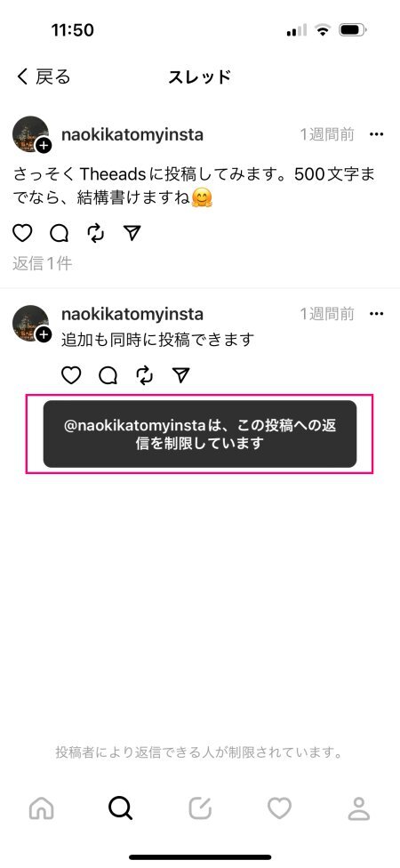400x868 pixels.
Task: Repost the second post in thread
Action: (x=144, y=376)
